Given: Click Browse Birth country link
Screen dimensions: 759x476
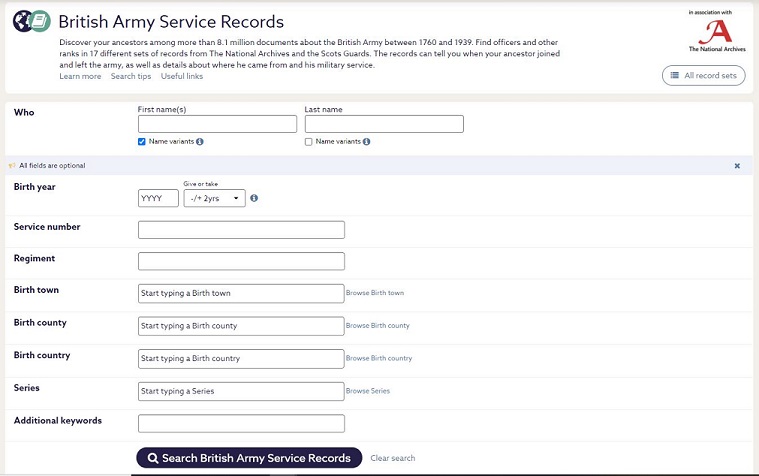Looking at the screenshot, I should (379, 358).
